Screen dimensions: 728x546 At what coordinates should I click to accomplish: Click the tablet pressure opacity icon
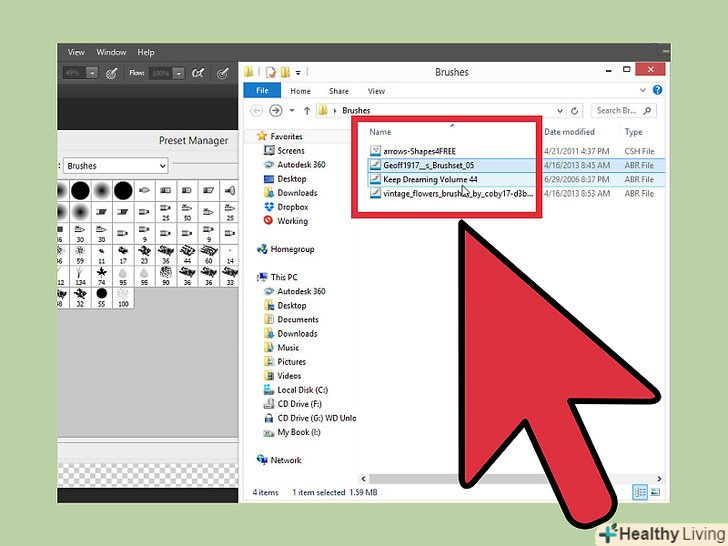111,73
